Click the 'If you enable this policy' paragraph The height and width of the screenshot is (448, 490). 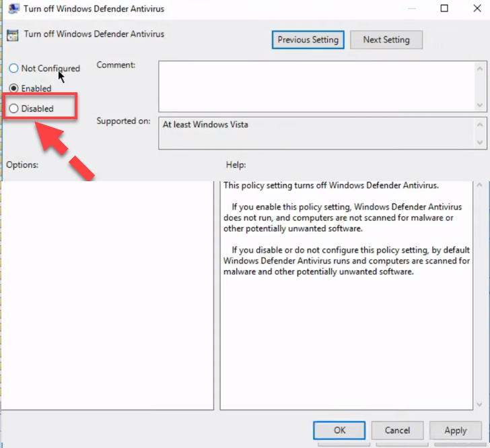pyautogui.click(x=343, y=218)
